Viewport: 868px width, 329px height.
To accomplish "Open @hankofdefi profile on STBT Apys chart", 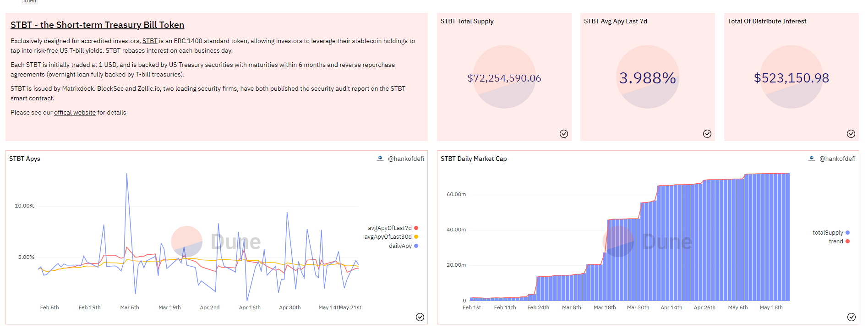I will [406, 159].
